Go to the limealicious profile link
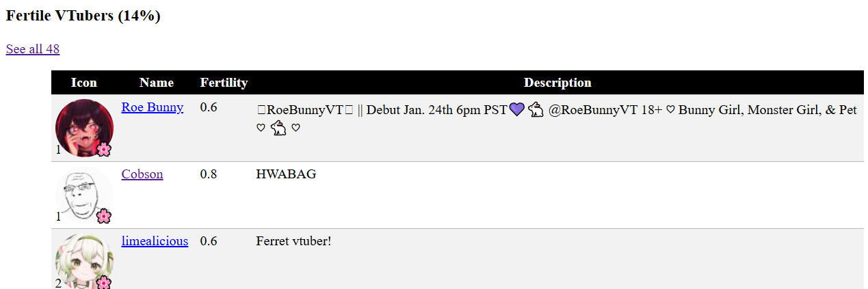868x289 pixels. (x=155, y=241)
